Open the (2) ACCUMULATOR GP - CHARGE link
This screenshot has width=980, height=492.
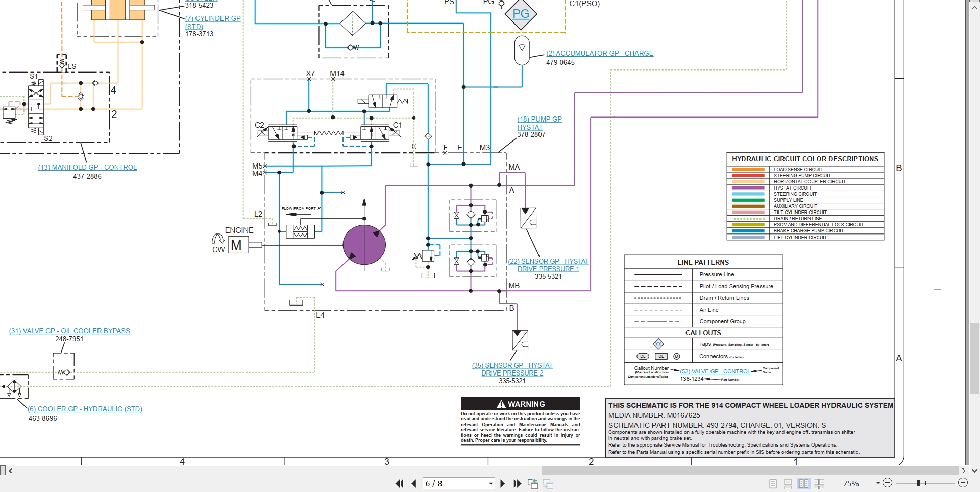tap(600, 53)
